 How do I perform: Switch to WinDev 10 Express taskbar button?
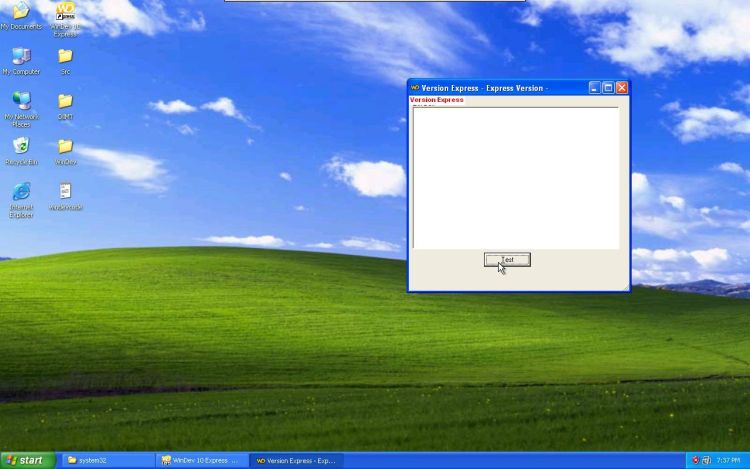(x=201, y=460)
